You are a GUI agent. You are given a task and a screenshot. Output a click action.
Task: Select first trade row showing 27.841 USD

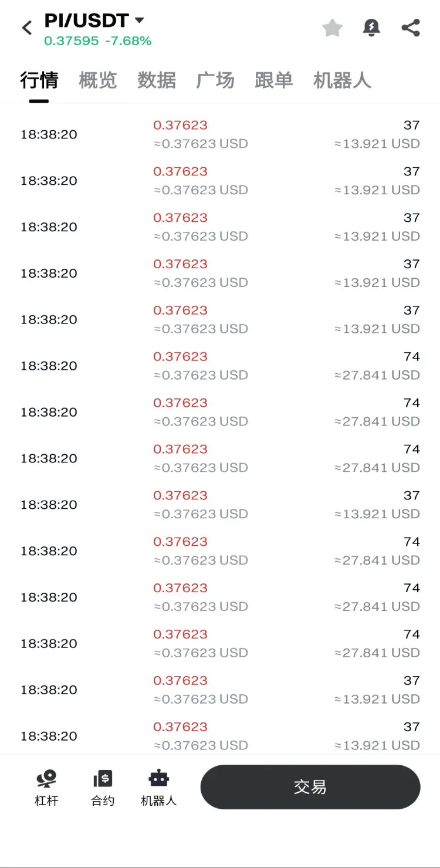pyautogui.click(x=220, y=366)
